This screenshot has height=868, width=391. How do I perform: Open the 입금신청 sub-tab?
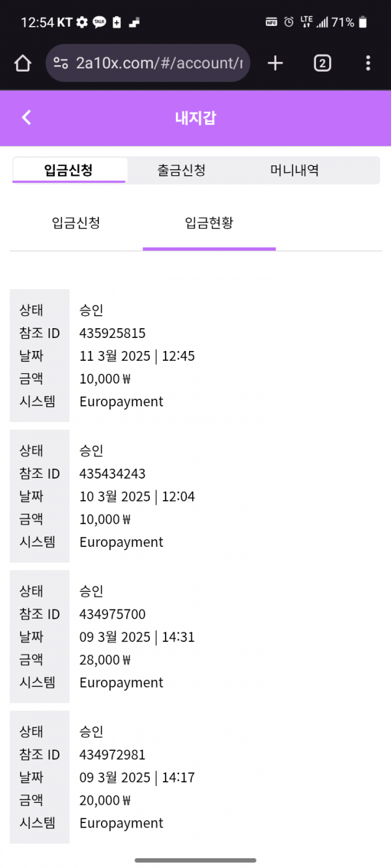(76, 223)
